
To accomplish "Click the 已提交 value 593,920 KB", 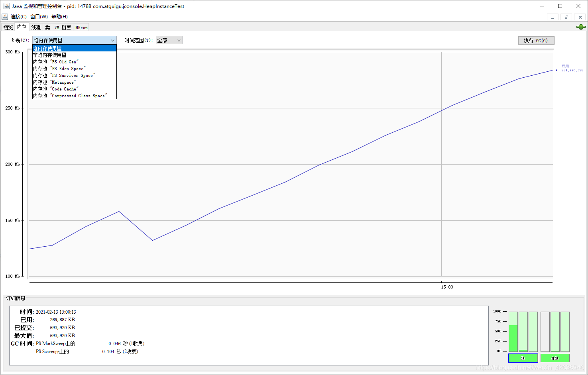I will (62, 328).
